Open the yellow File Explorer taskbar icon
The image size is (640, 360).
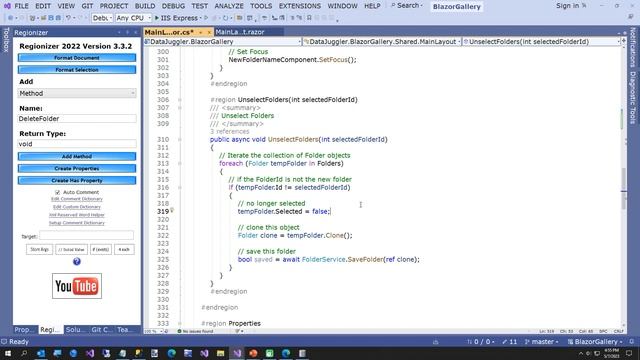(220, 353)
